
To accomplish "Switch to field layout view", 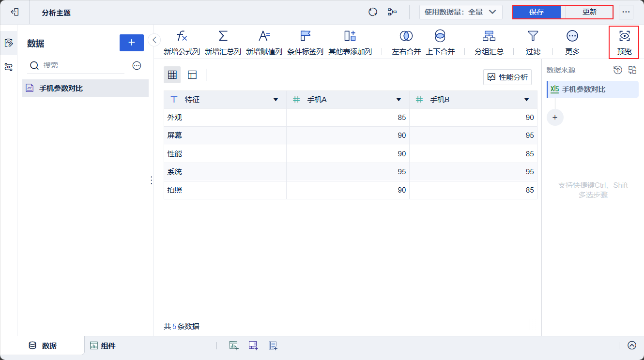I will (192, 75).
